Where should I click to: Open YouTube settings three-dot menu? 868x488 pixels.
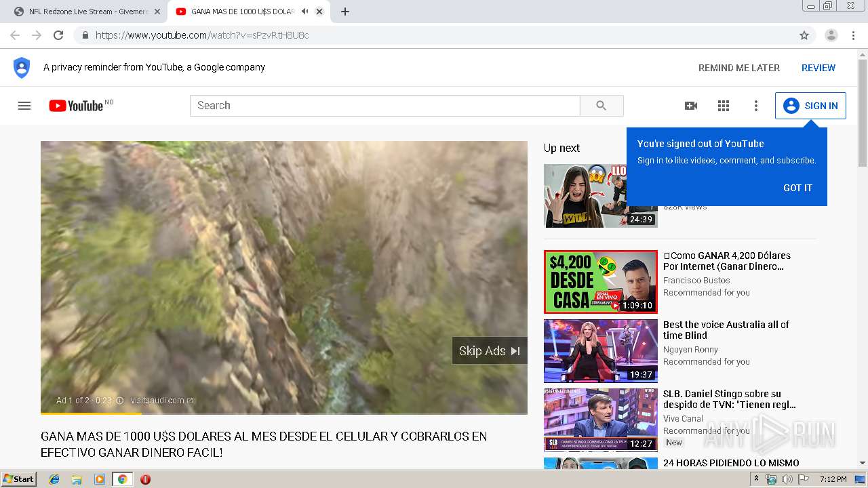[x=756, y=106]
